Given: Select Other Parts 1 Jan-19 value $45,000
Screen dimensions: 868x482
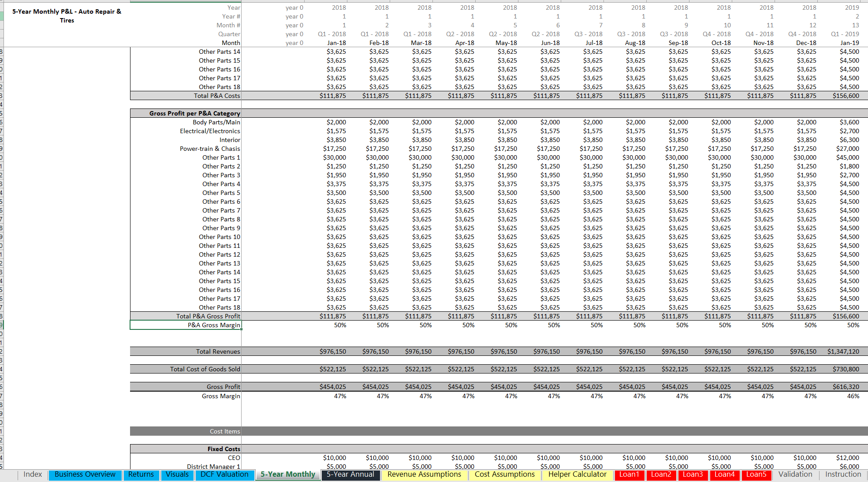Looking at the screenshot, I should click(x=848, y=157).
